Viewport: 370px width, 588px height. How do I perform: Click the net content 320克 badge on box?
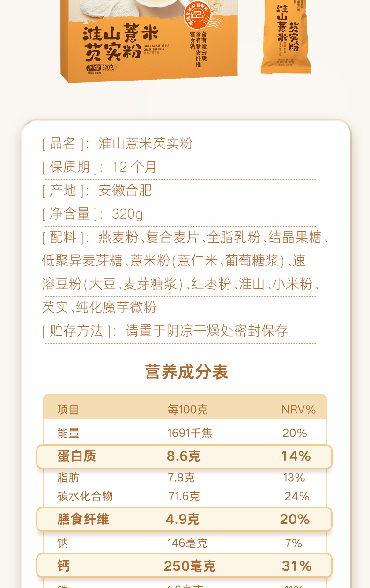[101, 68]
